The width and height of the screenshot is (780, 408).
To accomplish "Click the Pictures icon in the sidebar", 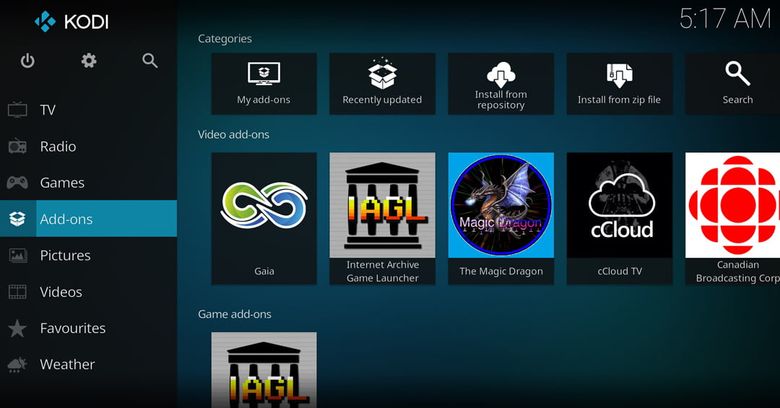I will point(17,255).
